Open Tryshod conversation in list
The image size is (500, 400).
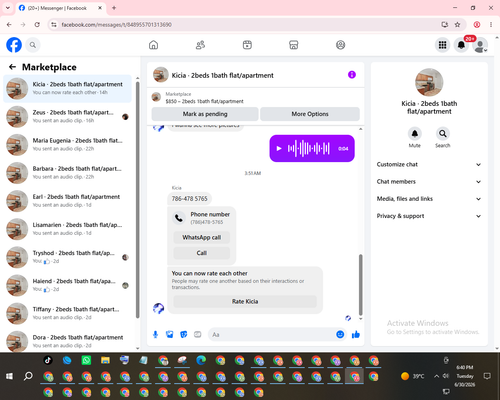pos(68,257)
